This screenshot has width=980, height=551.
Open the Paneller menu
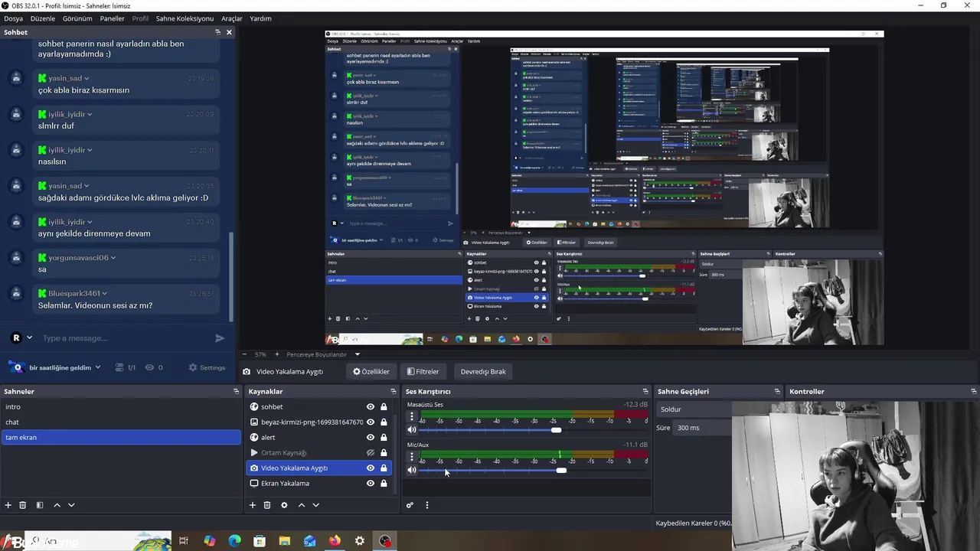[x=113, y=18]
